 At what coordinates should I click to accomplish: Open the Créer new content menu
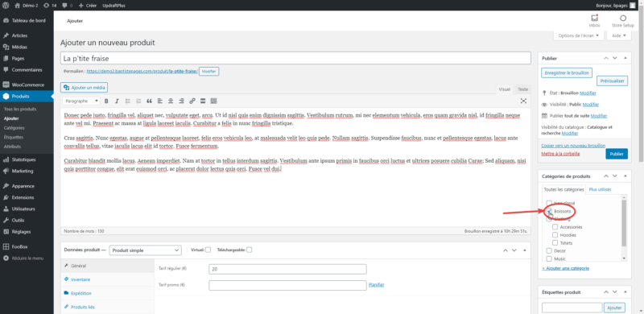tap(87, 6)
